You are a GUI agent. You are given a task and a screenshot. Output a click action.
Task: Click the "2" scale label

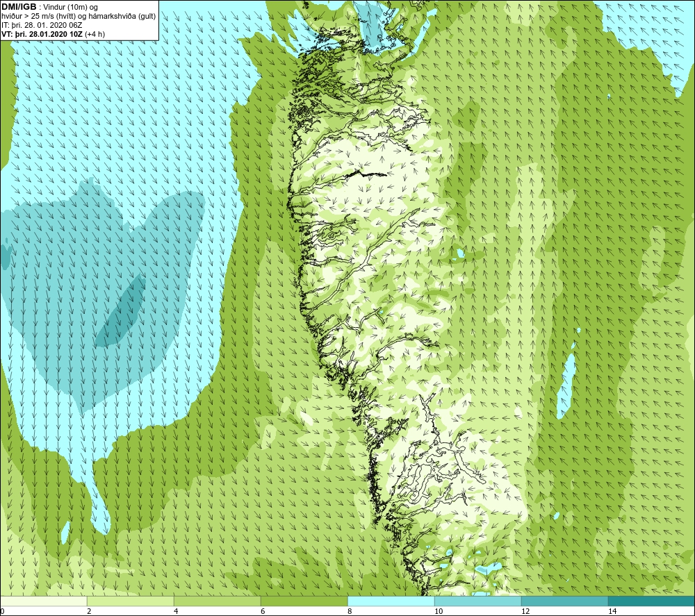[x=89, y=611]
